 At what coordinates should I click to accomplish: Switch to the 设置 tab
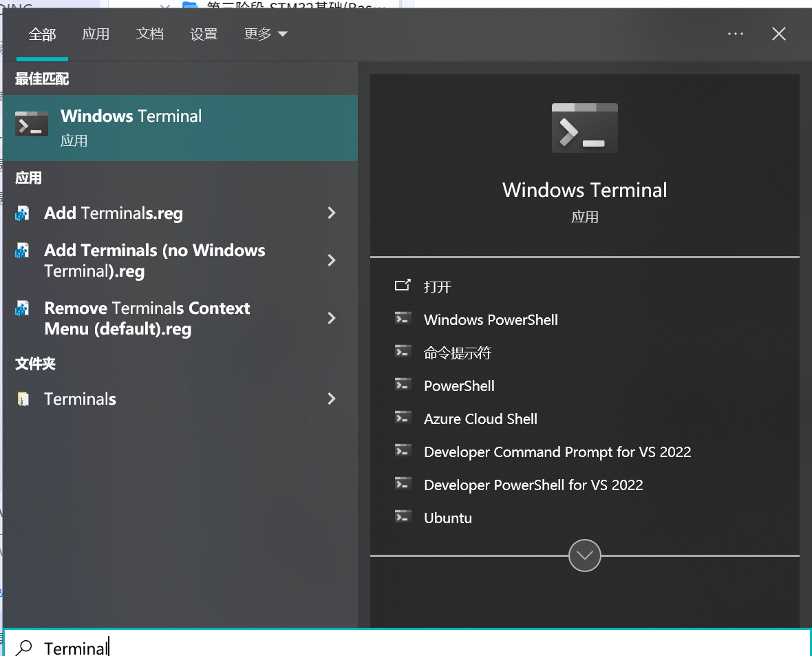click(204, 34)
